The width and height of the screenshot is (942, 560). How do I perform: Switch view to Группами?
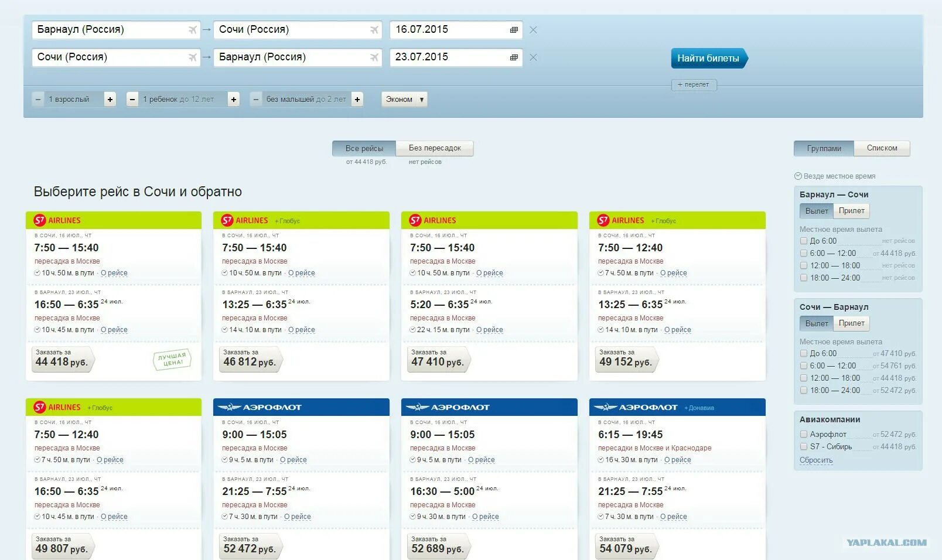(x=824, y=148)
